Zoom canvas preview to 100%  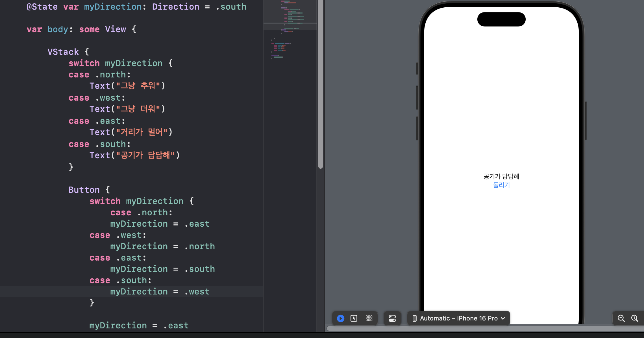[x=635, y=318]
